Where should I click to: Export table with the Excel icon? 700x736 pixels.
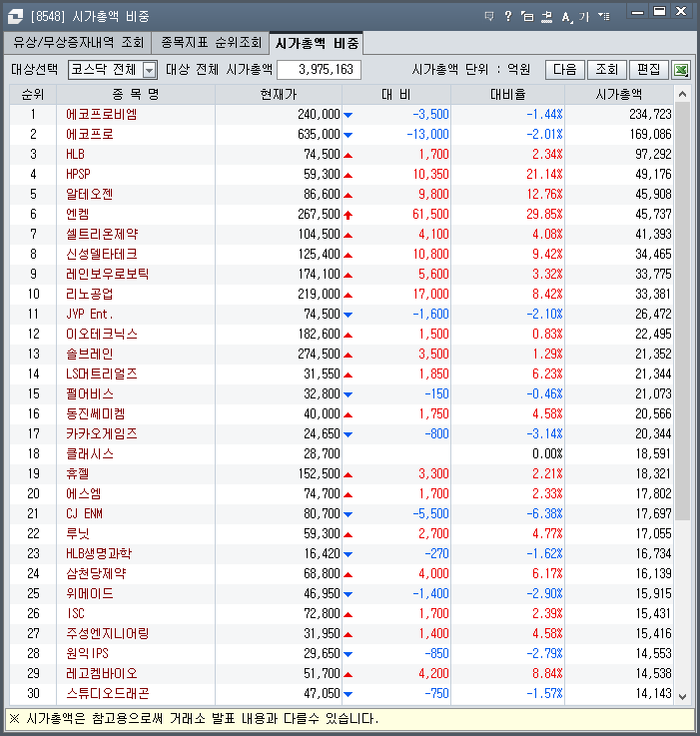click(x=681, y=70)
